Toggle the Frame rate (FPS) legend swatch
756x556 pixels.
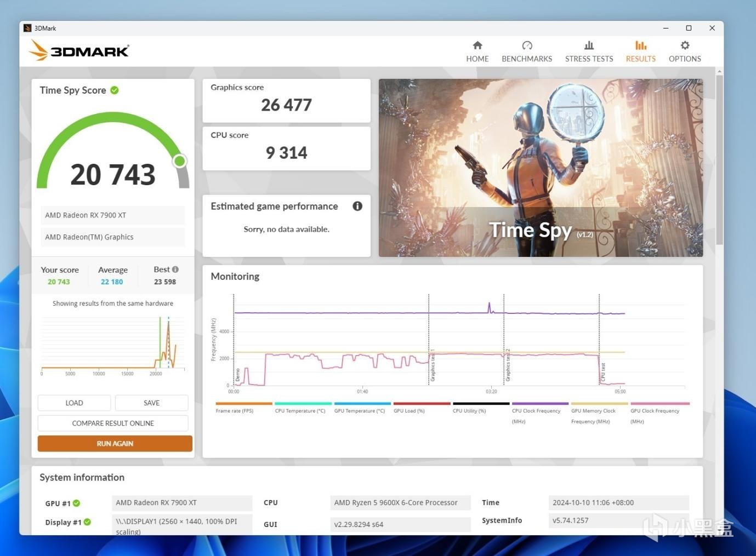point(244,404)
